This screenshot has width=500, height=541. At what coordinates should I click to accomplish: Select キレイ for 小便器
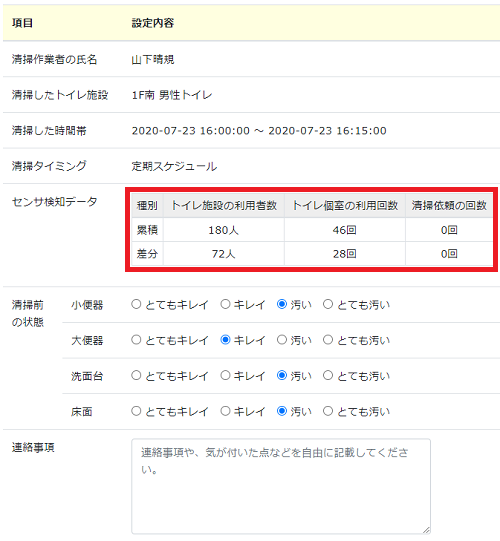225,304
